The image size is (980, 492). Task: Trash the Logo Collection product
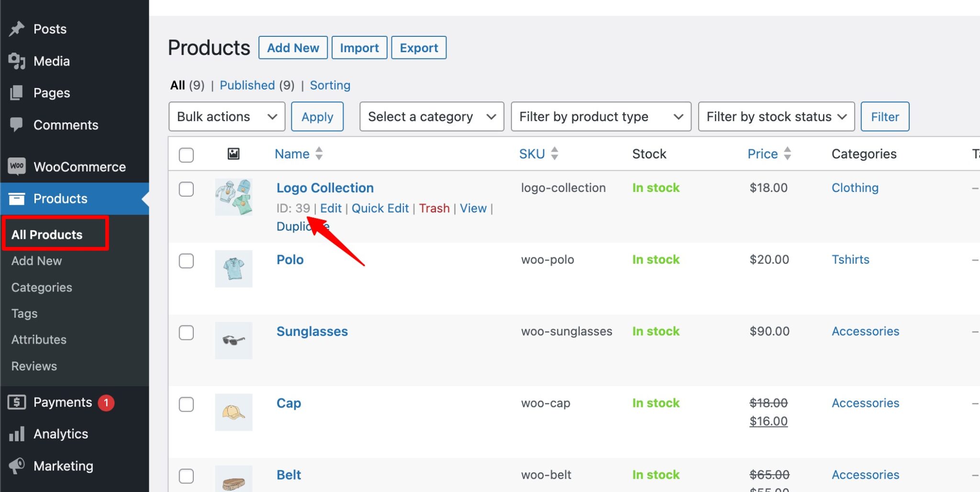click(434, 208)
